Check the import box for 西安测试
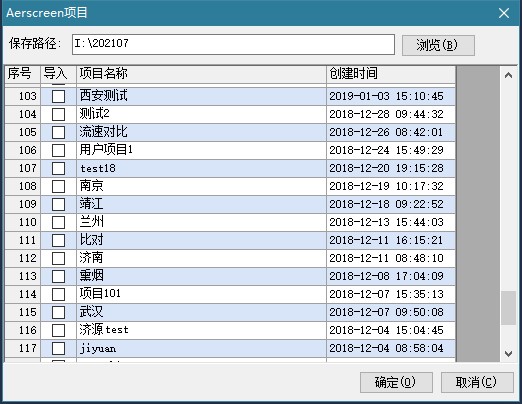 pos(58,97)
